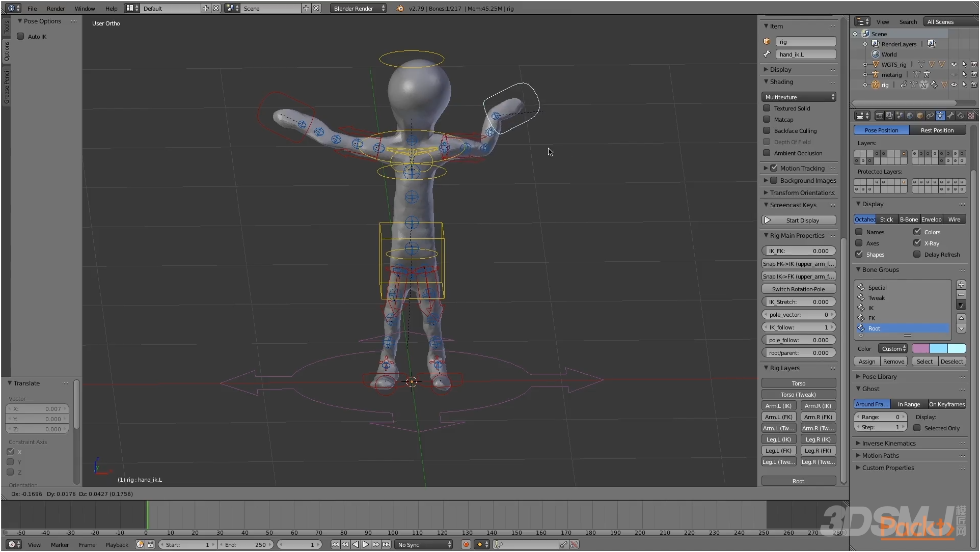Move the bone group up in list
The height and width of the screenshot is (552, 980).
(961, 318)
